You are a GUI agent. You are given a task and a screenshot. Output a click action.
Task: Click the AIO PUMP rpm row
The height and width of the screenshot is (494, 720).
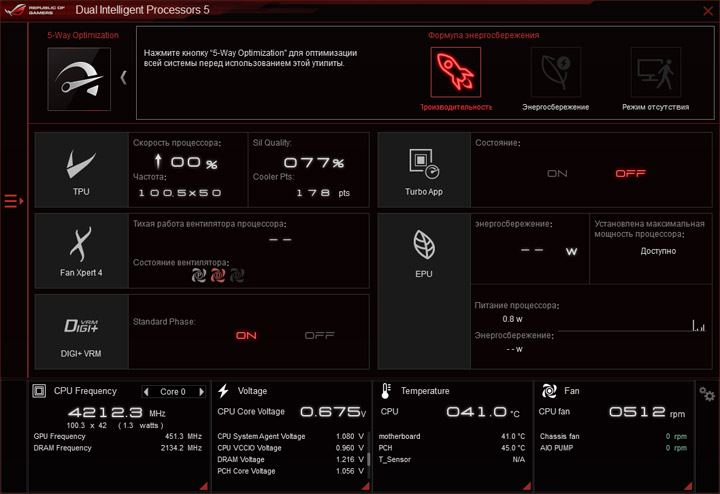[x=613, y=448]
